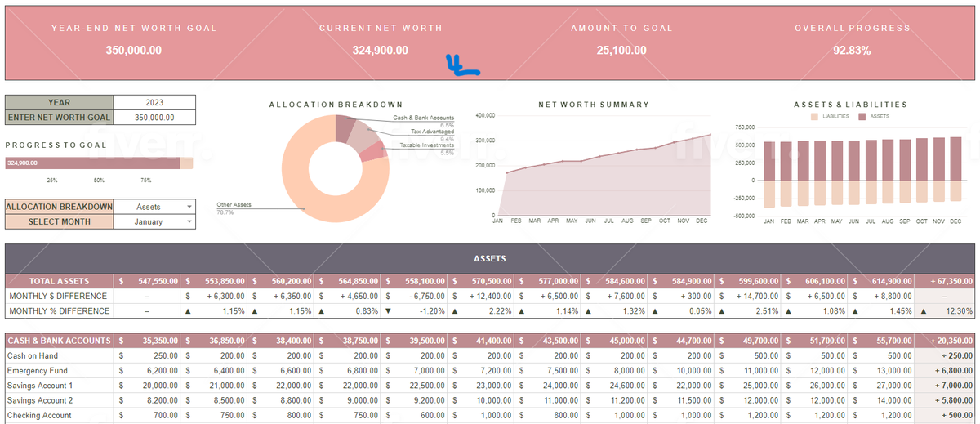Select the Savings Account 2 row label
The height and width of the screenshot is (424, 980).
pyautogui.click(x=59, y=400)
